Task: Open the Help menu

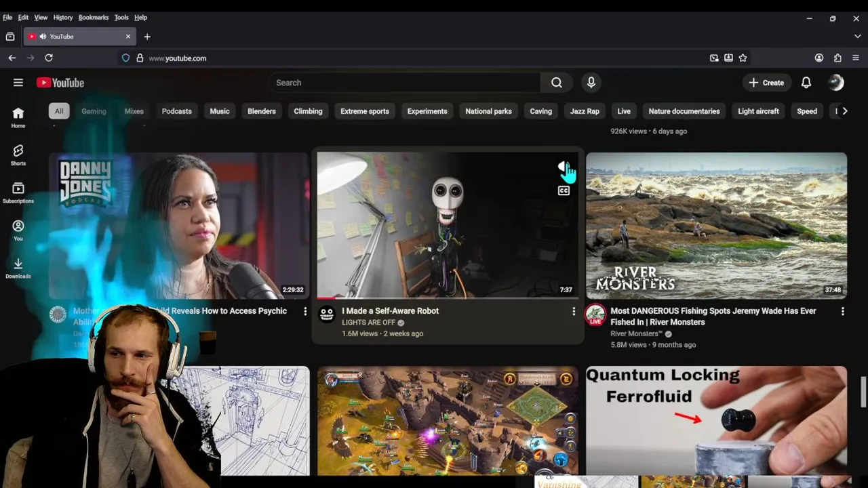Action: (x=140, y=18)
